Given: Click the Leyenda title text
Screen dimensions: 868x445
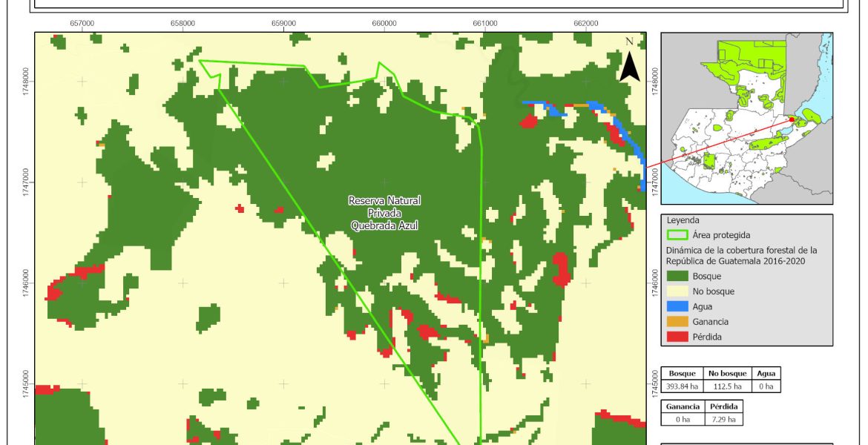Looking at the screenshot, I should 684,220.
